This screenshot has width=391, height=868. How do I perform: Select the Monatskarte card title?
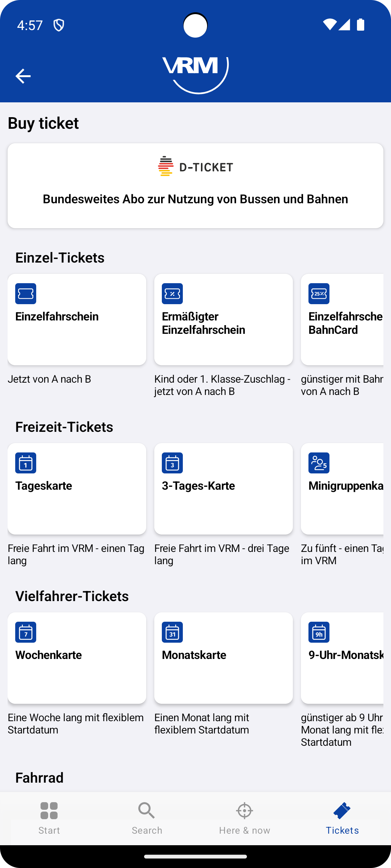[194, 655]
